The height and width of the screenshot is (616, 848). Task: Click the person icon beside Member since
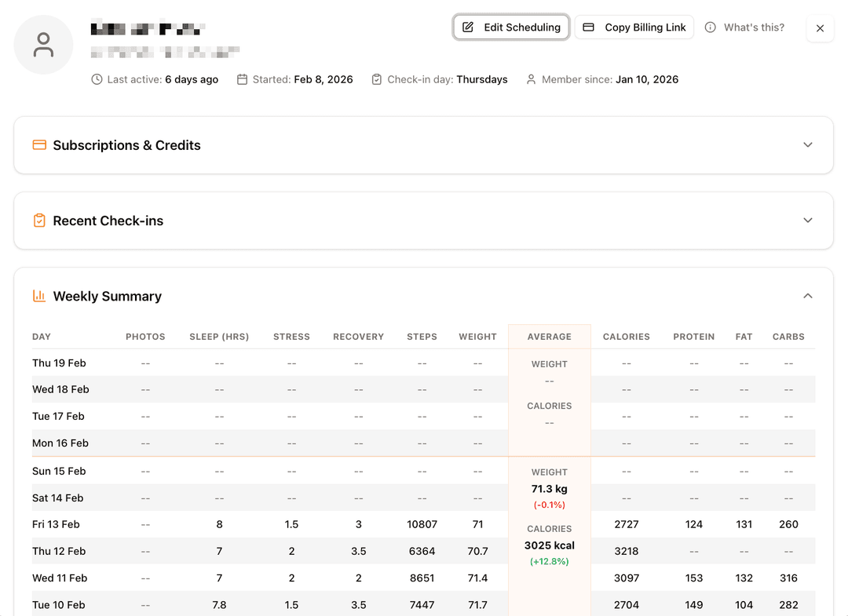[532, 79]
